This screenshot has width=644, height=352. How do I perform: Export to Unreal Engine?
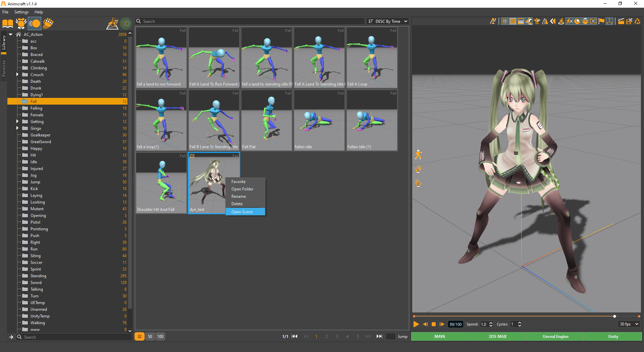pos(555,337)
